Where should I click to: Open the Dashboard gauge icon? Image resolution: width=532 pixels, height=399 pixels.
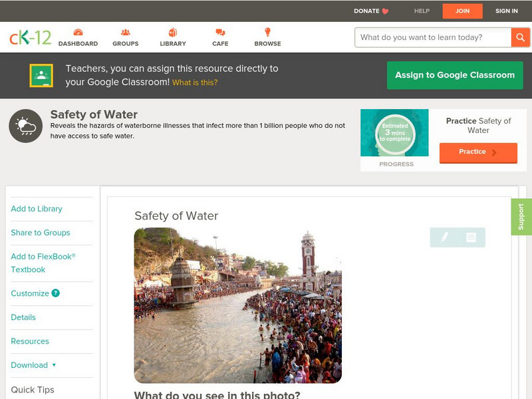(78, 32)
